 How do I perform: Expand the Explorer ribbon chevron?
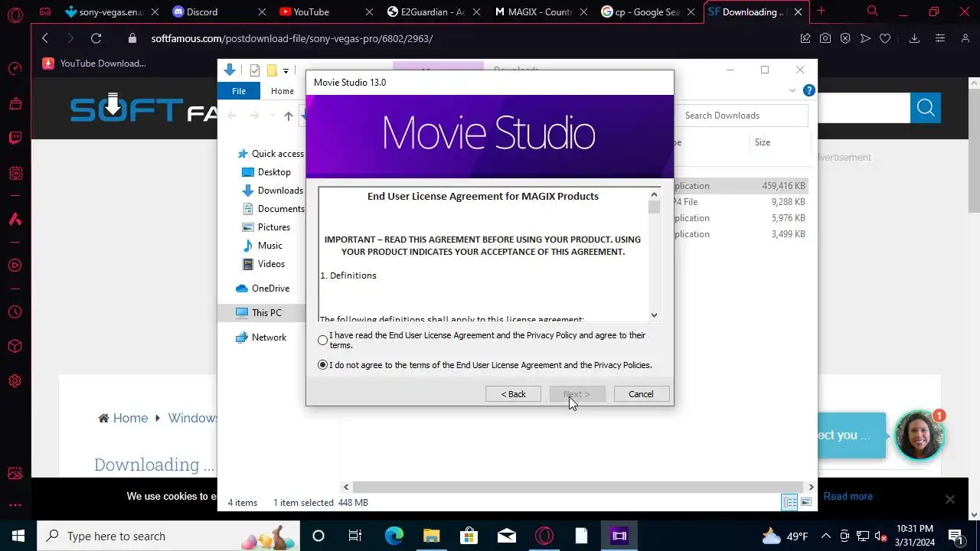(792, 90)
